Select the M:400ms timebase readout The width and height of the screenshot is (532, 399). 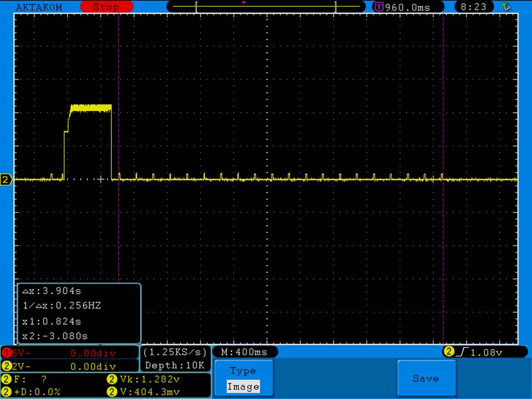pyautogui.click(x=244, y=352)
